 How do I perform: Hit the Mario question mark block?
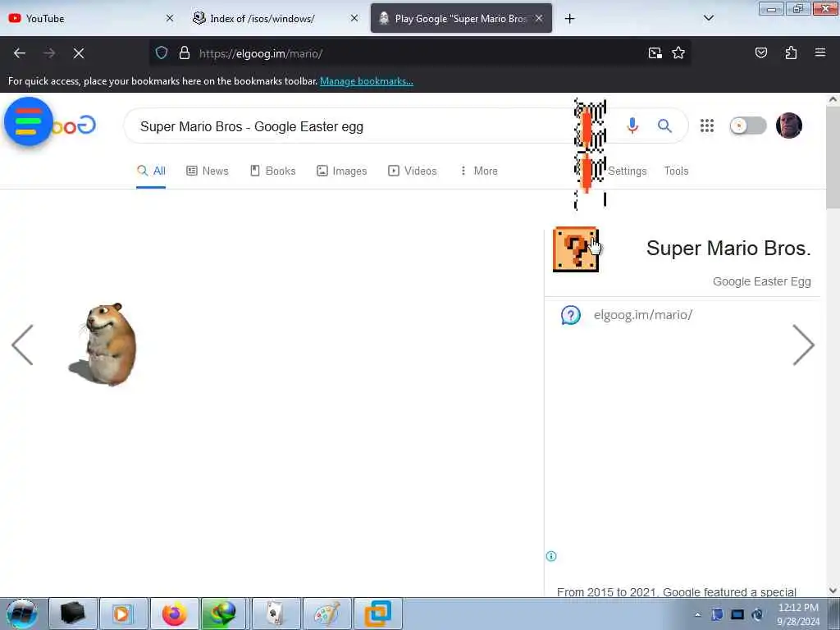575,249
